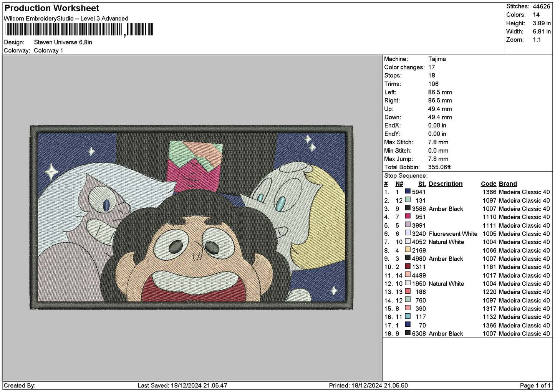The width and height of the screenshot is (555, 392).
Task: Click the EndX value 0.00 in
Action: click(437, 126)
